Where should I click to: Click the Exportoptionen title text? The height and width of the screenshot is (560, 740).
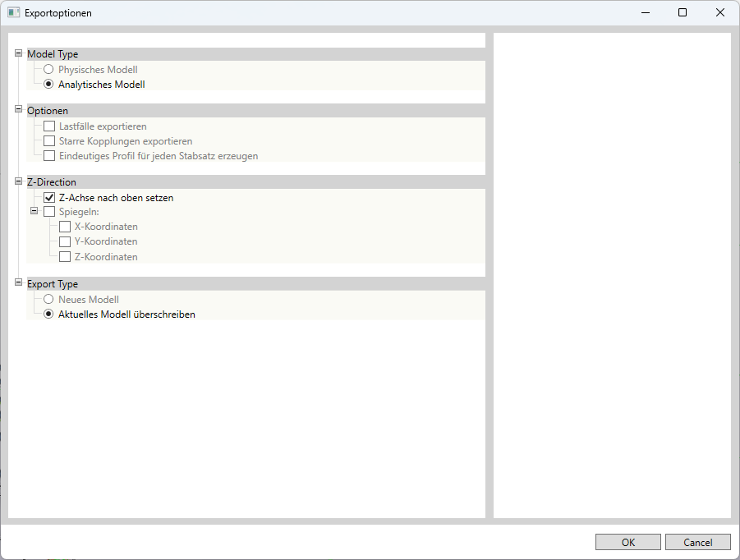tap(58, 13)
